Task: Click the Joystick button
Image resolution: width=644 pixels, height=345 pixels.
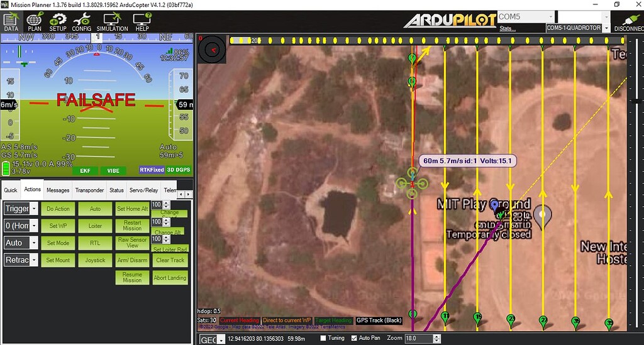Action: [x=95, y=261]
